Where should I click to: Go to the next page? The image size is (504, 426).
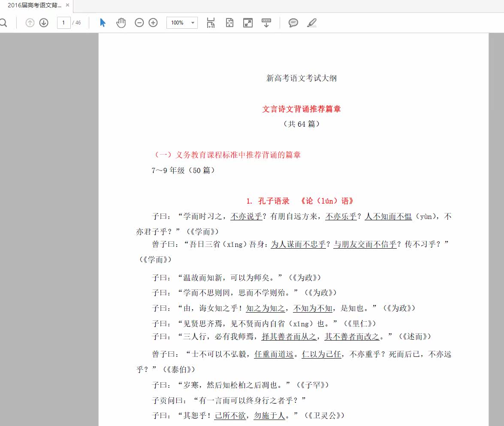(43, 23)
